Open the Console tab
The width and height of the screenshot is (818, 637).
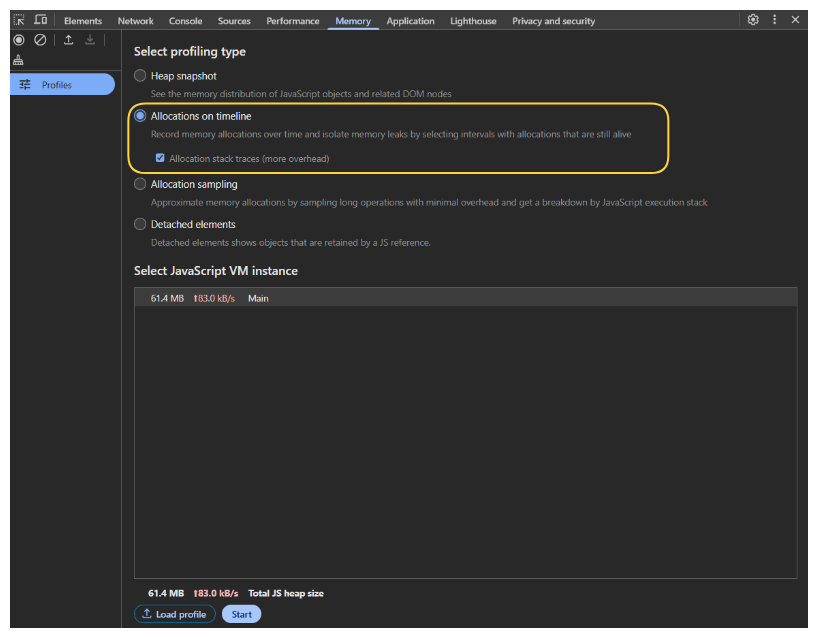[185, 21]
